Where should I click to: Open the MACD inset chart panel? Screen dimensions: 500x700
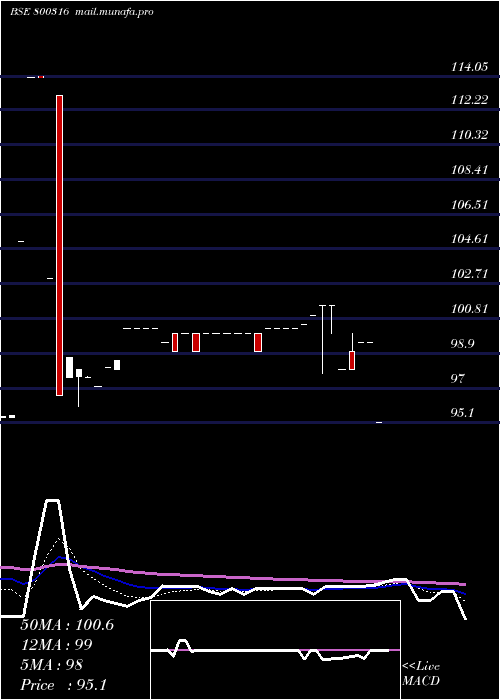[x=275, y=650]
